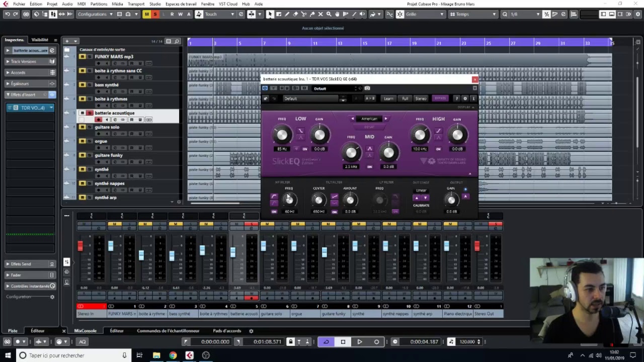Viewport: 644px width, 362px height.
Task: Select next EQ model right arrow
Action: click(x=386, y=119)
